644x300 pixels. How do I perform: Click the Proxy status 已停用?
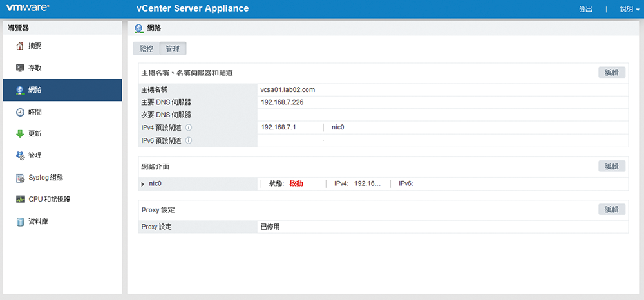270,227
